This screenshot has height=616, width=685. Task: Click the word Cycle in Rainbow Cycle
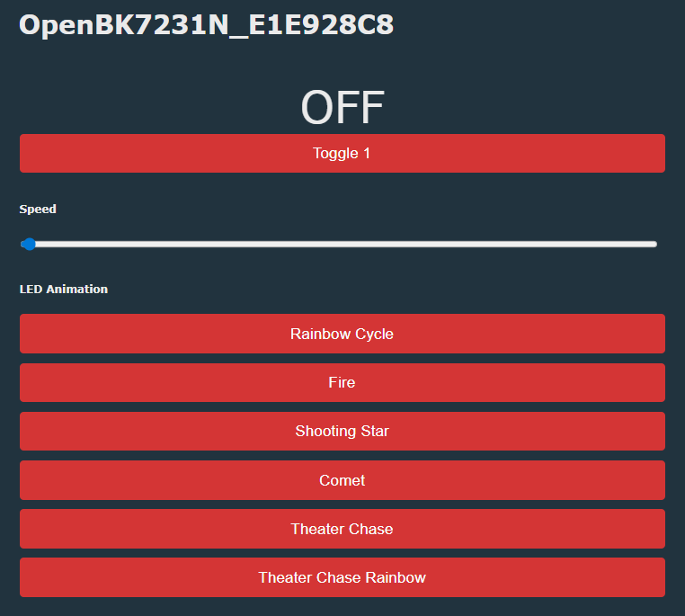pos(374,335)
